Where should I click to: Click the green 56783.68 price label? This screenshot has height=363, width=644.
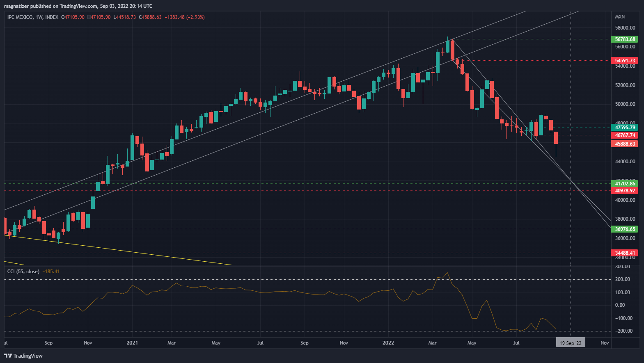pos(625,39)
